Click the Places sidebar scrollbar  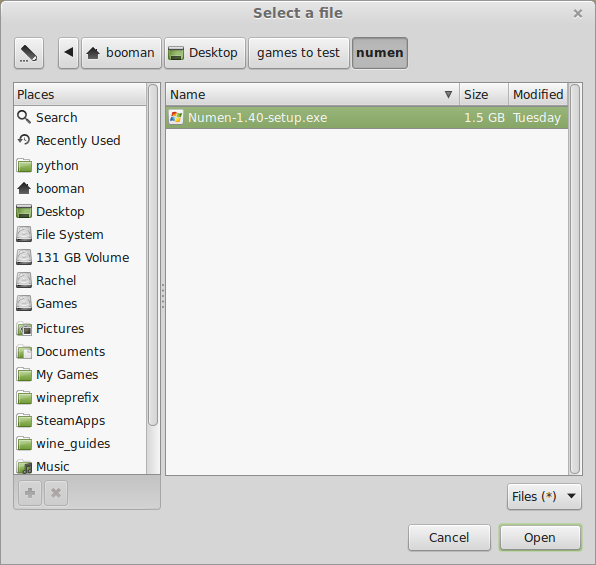point(153,255)
